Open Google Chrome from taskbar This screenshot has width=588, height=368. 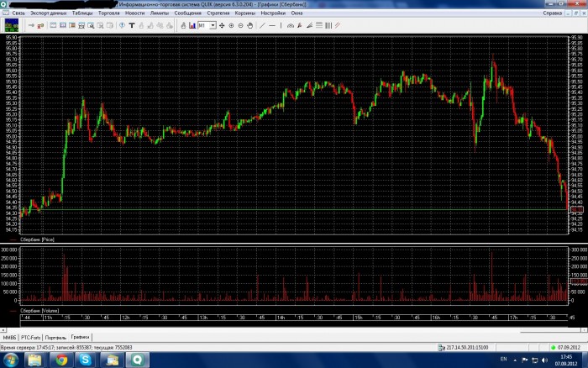62,360
